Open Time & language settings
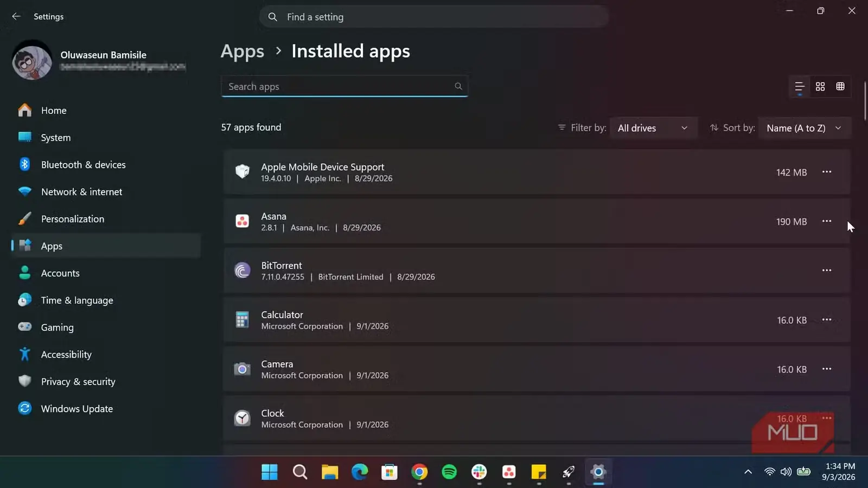Viewport: 868px width, 488px height. point(106,300)
